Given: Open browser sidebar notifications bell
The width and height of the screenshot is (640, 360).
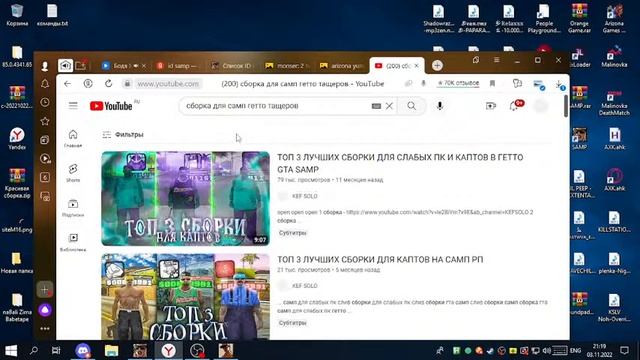Looking at the screenshot, I should tap(45, 84).
